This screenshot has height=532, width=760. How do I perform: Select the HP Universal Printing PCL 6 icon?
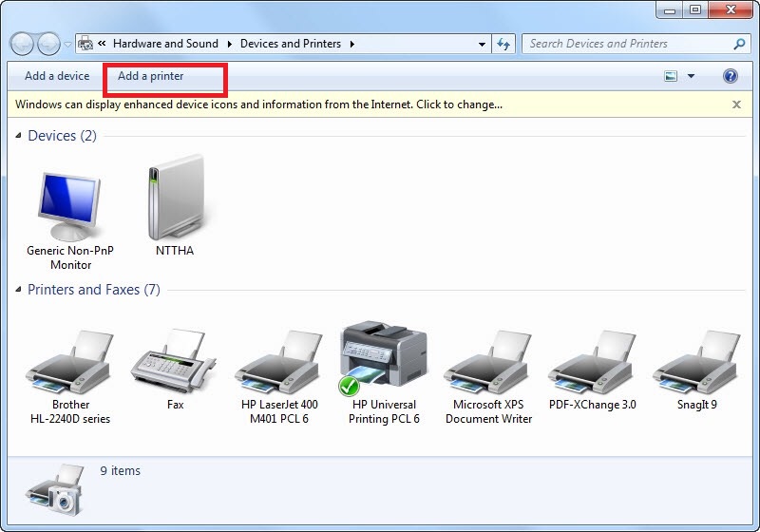(384, 357)
